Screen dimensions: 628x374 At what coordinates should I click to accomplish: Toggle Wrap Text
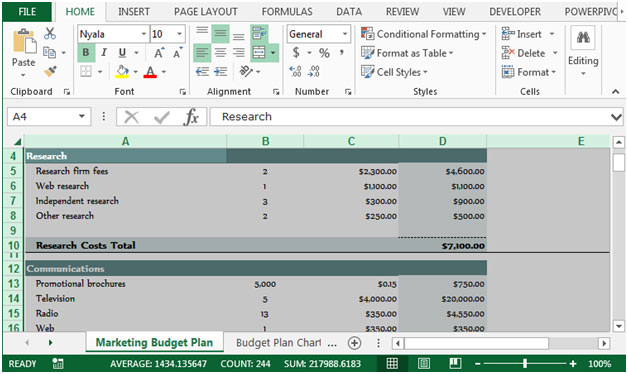[260, 34]
